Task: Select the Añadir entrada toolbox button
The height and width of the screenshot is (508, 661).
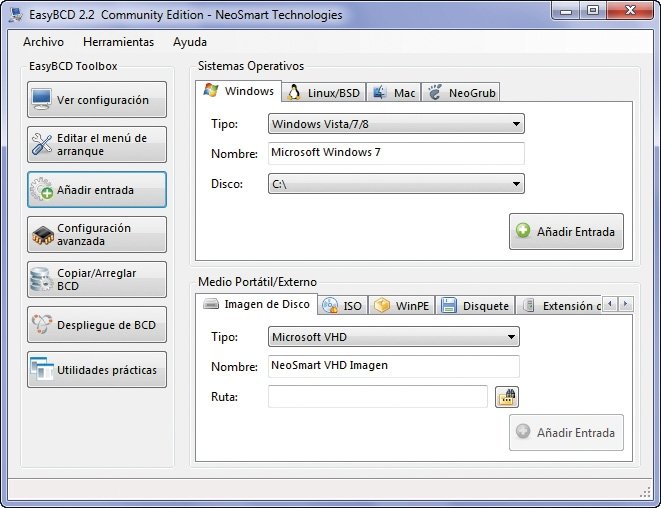Action: coord(97,190)
